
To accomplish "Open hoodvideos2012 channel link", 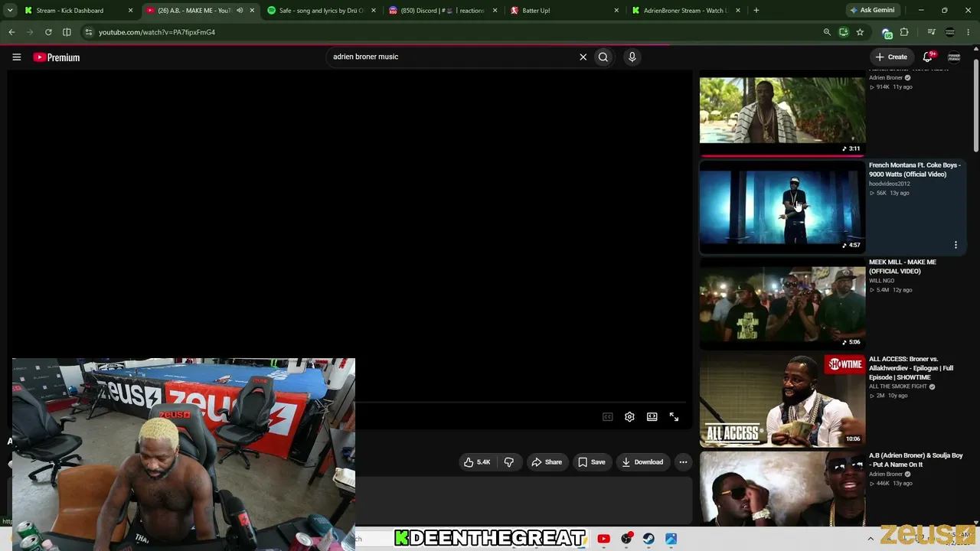I will (x=890, y=184).
